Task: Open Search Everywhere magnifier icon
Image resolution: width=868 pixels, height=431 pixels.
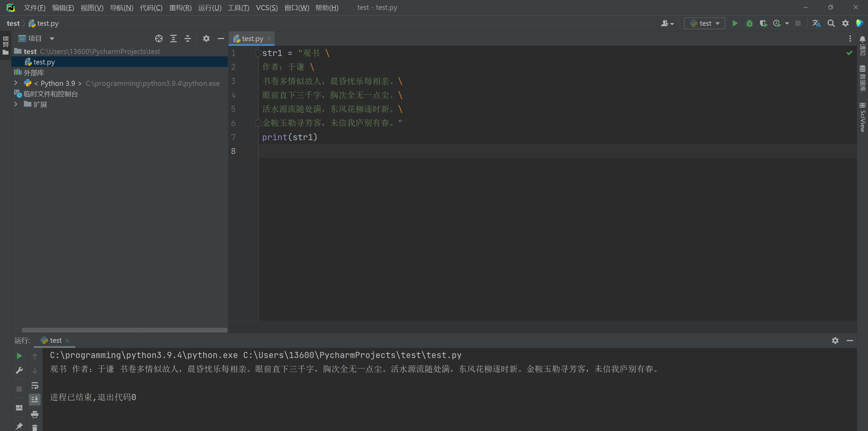Action: click(x=831, y=23)
